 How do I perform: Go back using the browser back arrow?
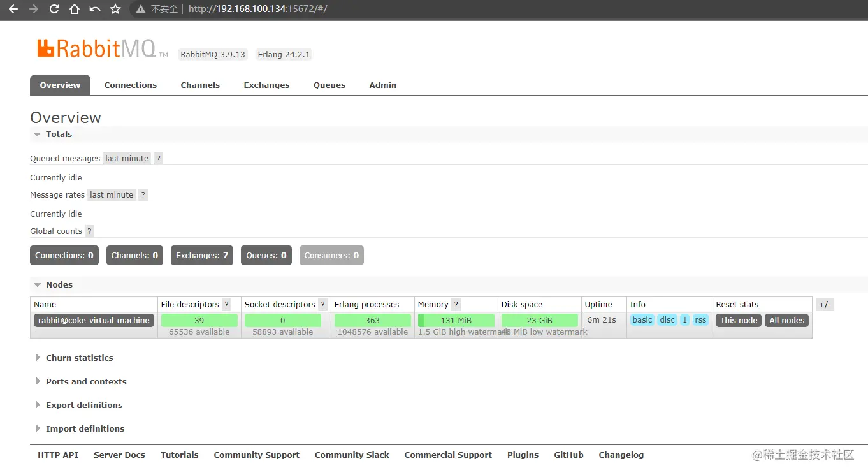(x=13, y=9)
